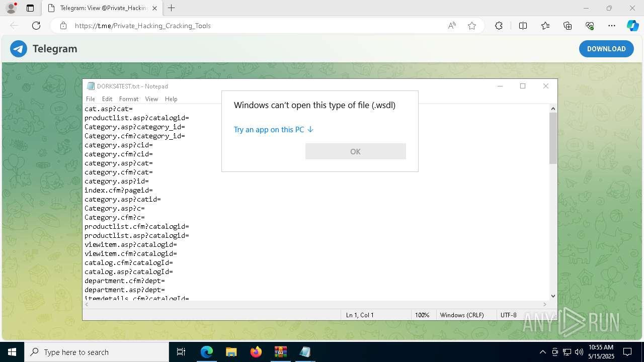Image resolution: width=644 pixels, height=362 pixels.
Task: Show hidden system tray icons
Action: click(x=542, y=352)
